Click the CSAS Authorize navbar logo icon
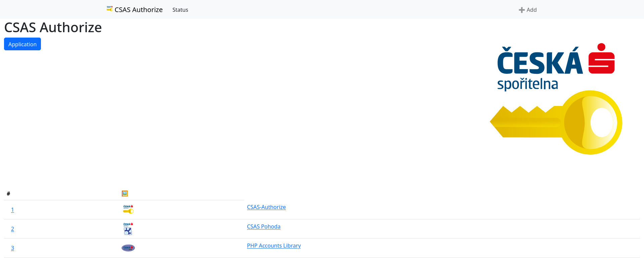The height and width of the screenshot is (263, 644). [x=110, y=9]
